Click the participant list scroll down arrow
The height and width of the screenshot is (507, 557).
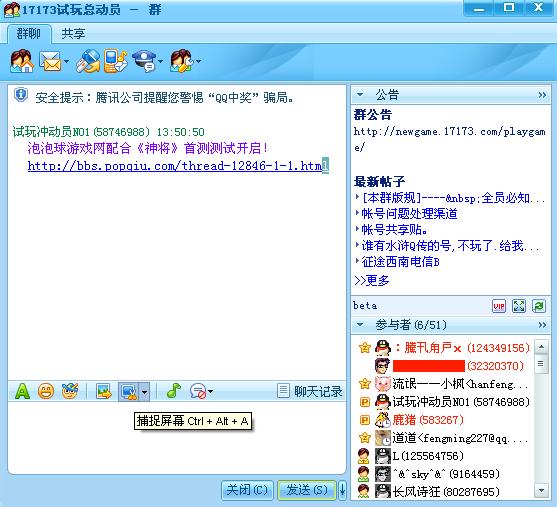click(x=541, y=491)
